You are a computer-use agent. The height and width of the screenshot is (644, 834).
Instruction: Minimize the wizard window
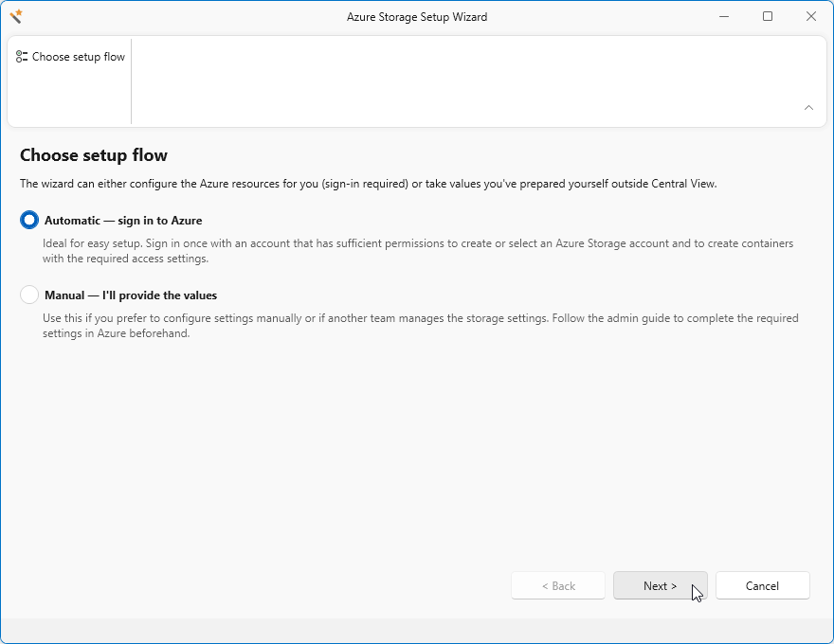coord(724,16)
